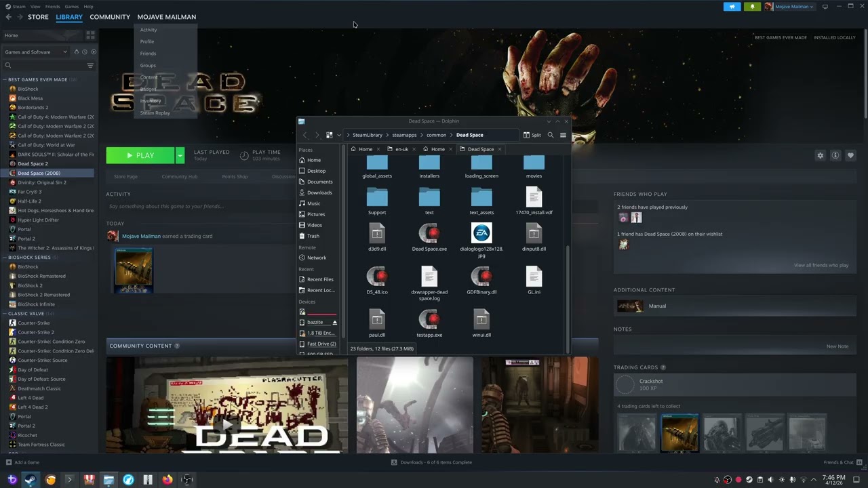Click the green Play button

[x=140, y=155]
